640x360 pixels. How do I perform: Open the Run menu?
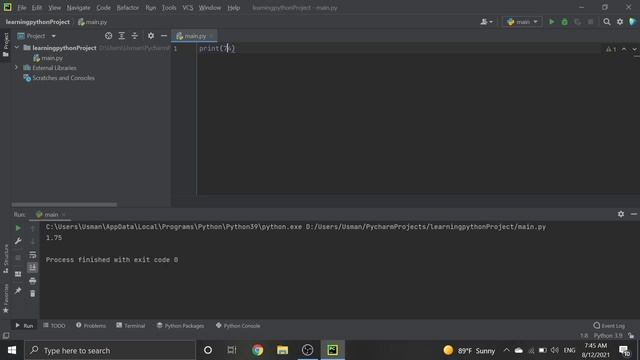[151, 8]
